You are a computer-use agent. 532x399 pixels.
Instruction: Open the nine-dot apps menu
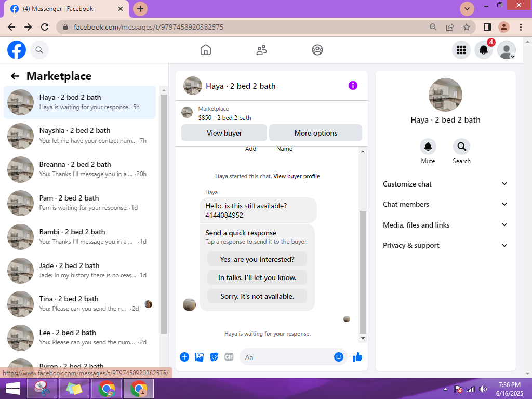tap(461, 50)
